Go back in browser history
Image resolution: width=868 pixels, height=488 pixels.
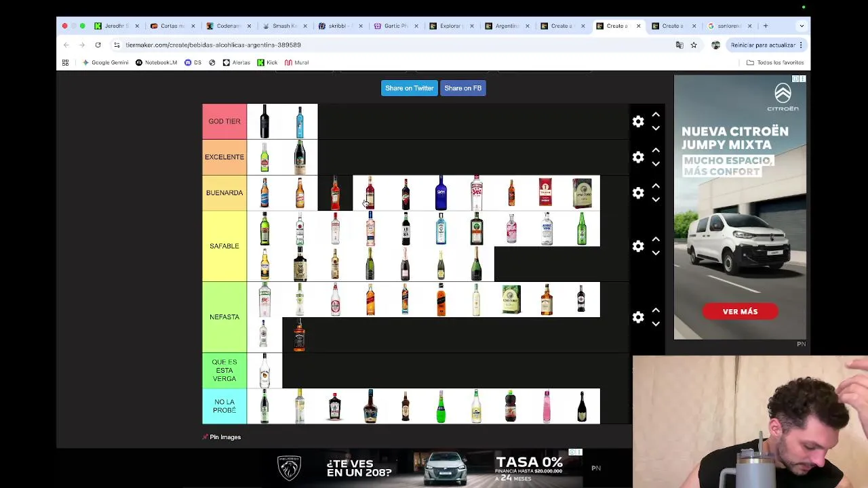[x=66, y=45]
